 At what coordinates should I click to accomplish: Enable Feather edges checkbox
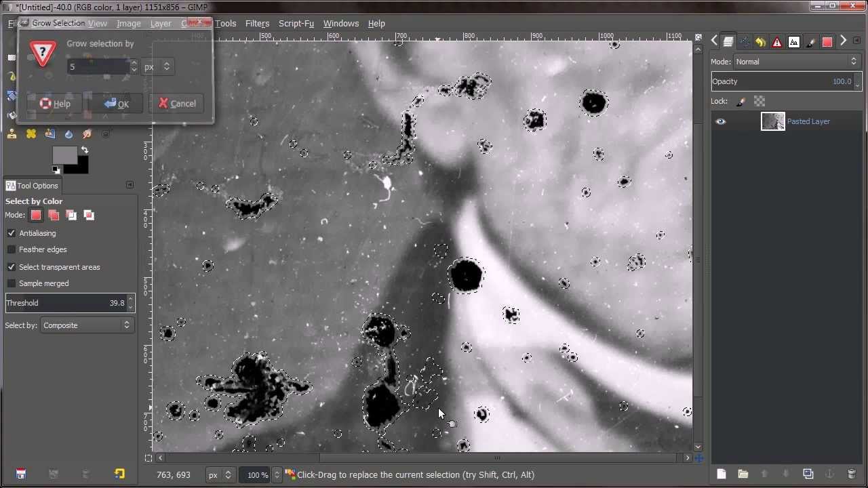[12, 249]
